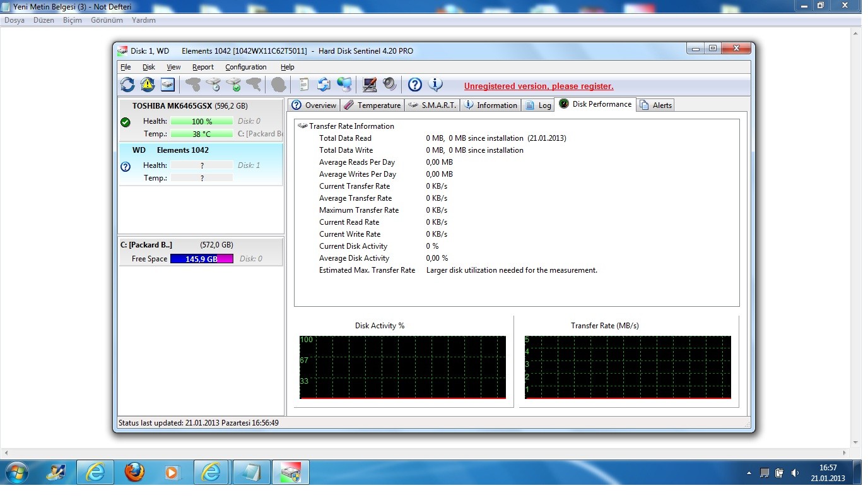Click the question mark status icon for WD disk
Screen dimensions: 868x500
click(x=126, y=167)
